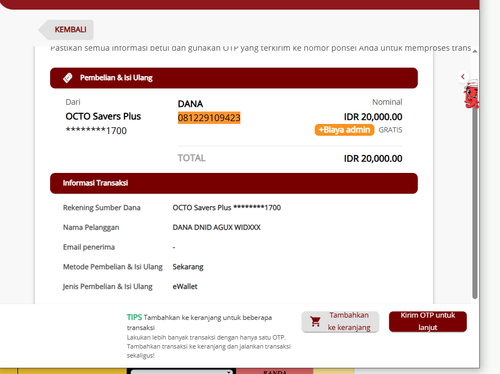Image resolution: width=500 pixels, height=374 pixels.
Task: Click the DANA label
Action: pos(190,104)
